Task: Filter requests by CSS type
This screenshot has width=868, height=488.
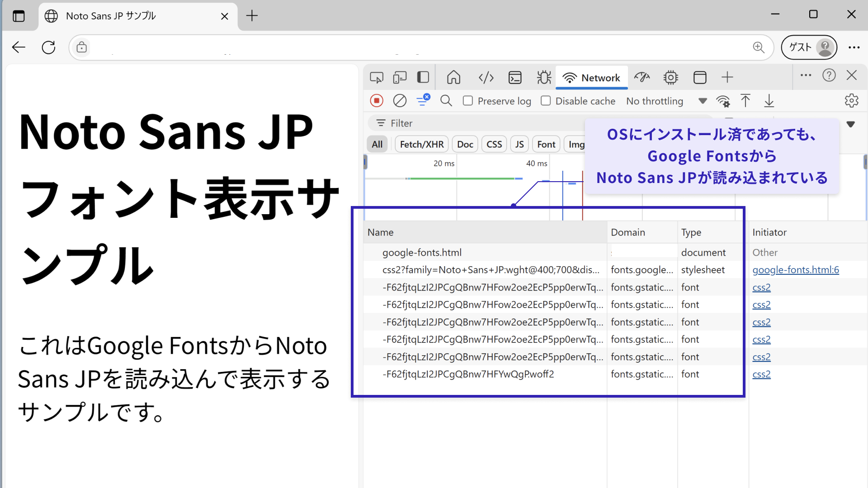Action: [494, 144]
